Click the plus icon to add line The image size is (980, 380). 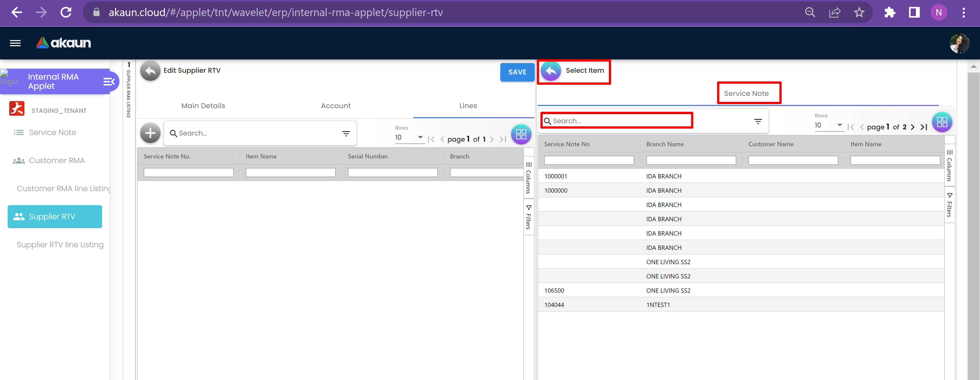[x=150, y=133]
